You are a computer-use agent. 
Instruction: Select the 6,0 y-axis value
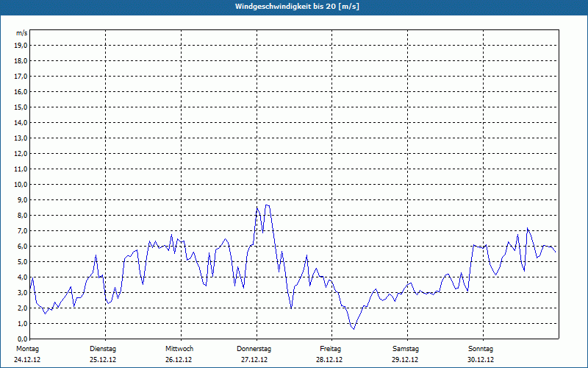pos(22,246)
